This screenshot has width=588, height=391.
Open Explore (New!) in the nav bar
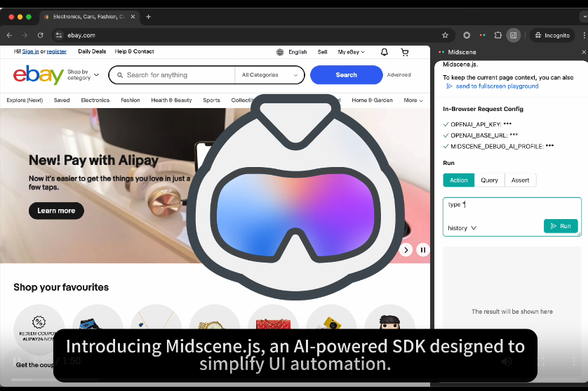[25, 100]
